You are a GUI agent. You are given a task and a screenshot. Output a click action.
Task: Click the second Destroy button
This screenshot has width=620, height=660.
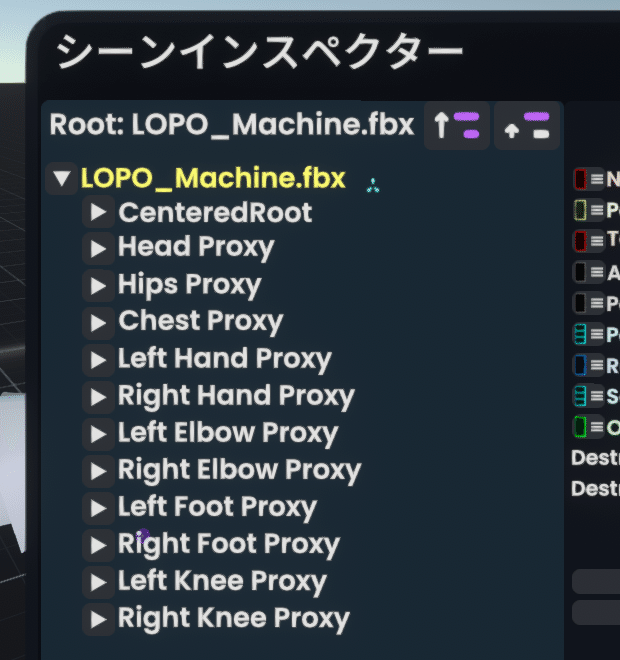tap(595, 489)
